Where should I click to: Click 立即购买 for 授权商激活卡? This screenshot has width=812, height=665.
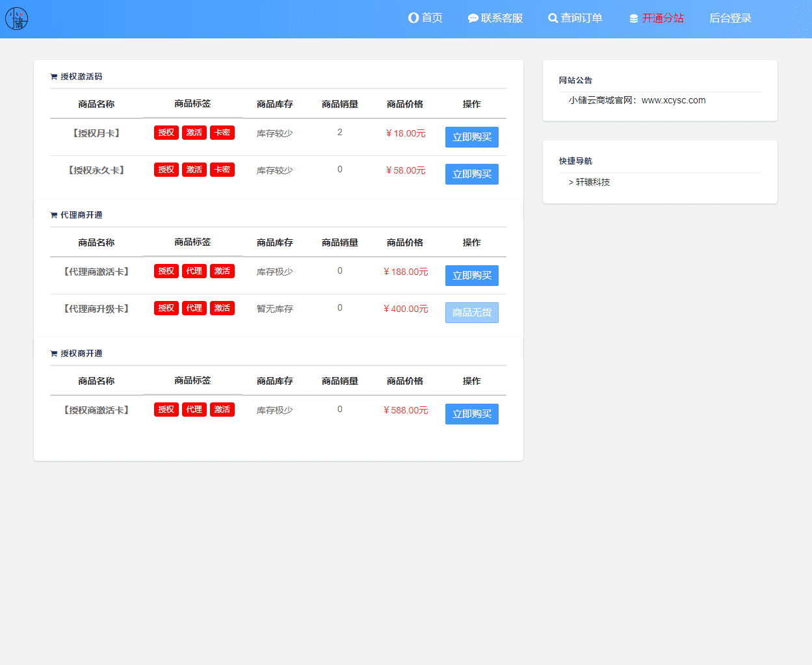pyautogui.click(x=471, y=414)
